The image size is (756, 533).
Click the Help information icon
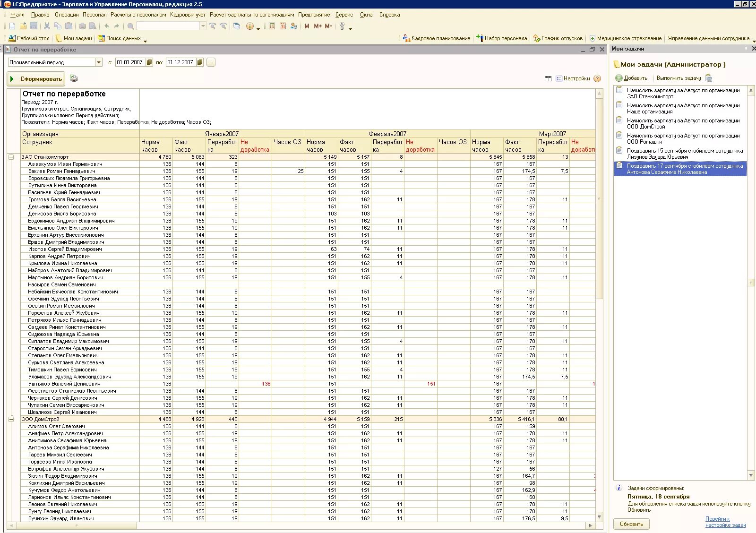pyautogui.click(x=250, y=26)
